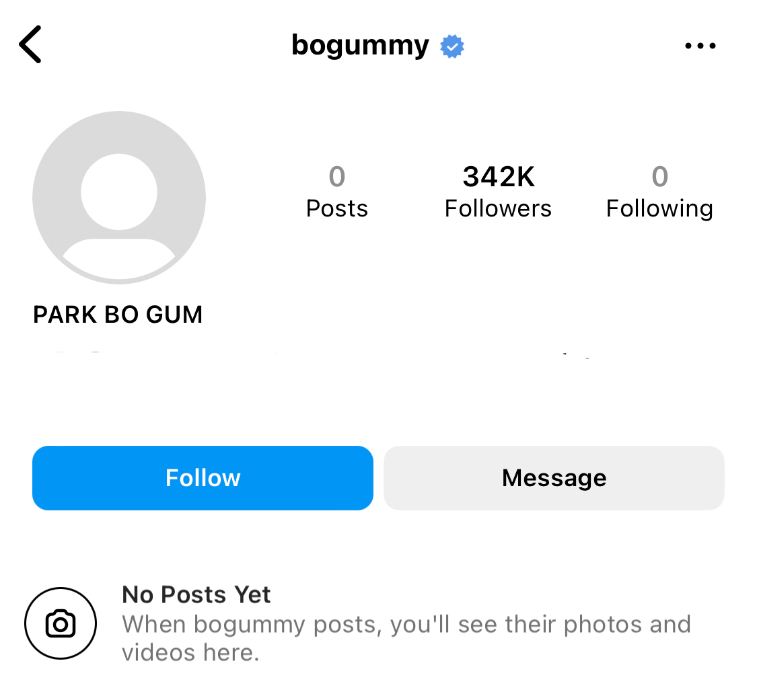
Task: Open the three-dot options menu
Action: [x=700, y=46]
